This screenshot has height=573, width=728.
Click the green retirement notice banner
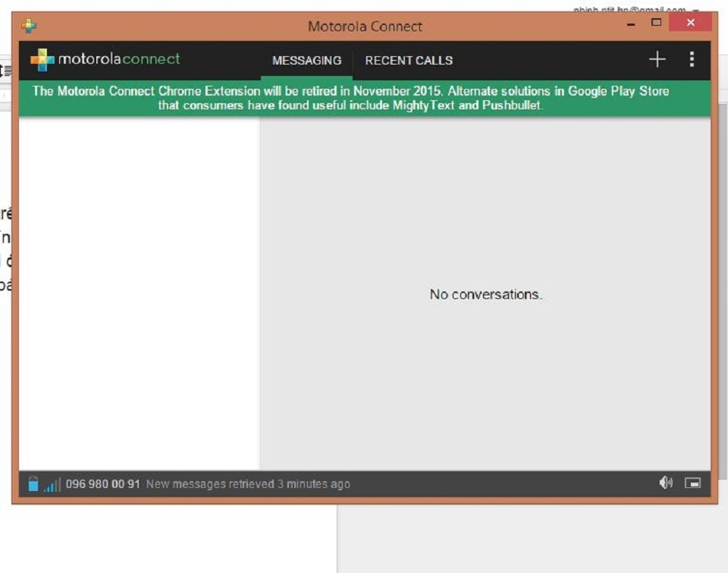365,98
